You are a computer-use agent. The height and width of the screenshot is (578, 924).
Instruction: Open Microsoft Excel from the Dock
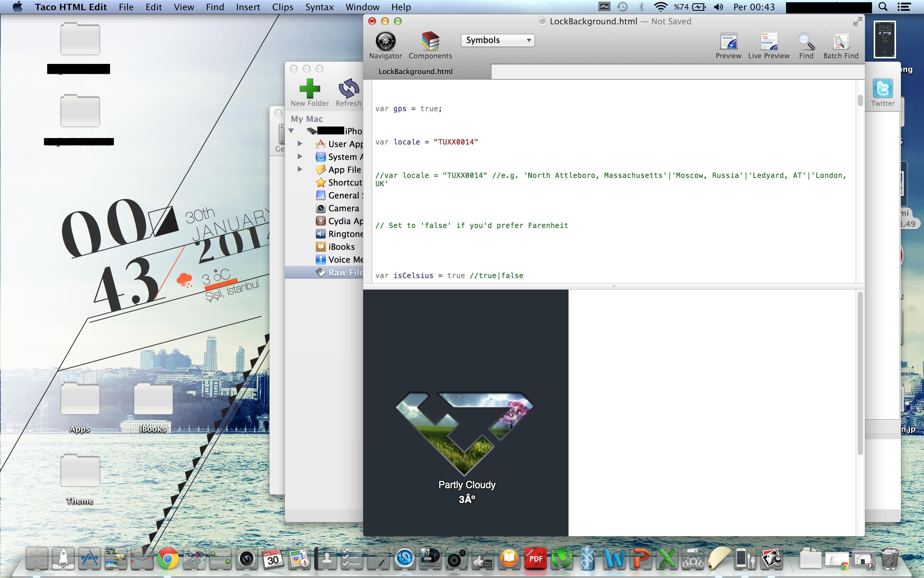pyautogui.click(x=667, y=559)
